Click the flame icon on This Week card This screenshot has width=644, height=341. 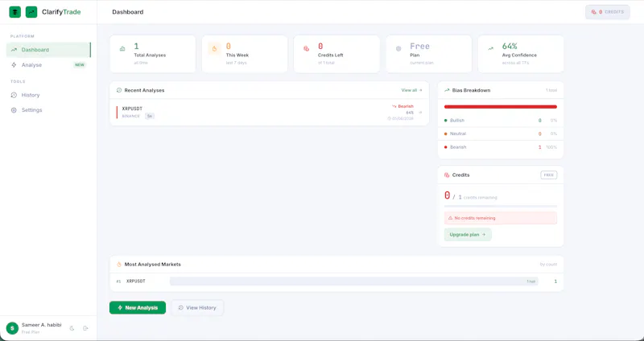coord(214,48)
